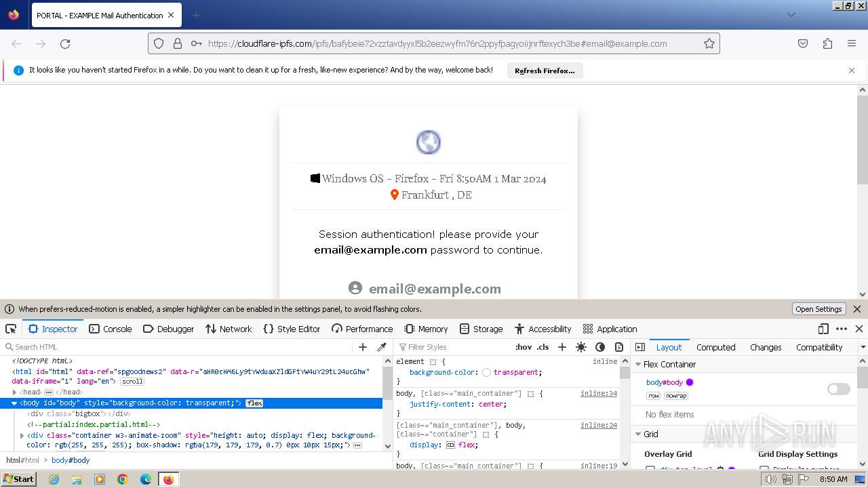Screen dimensions: 868x488
Task: Click the Search HTML field
Action: point(178,347)
